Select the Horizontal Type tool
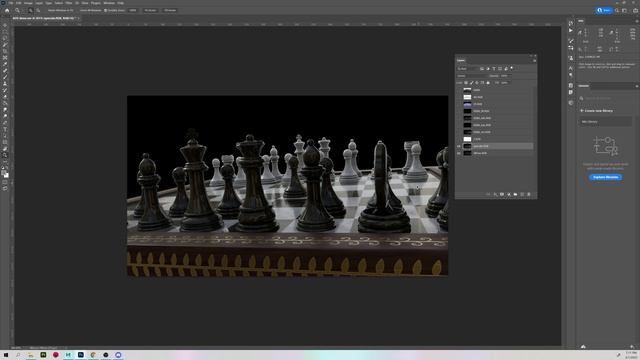The width and height of the screenshot is (640, 360). pos(5,129)
